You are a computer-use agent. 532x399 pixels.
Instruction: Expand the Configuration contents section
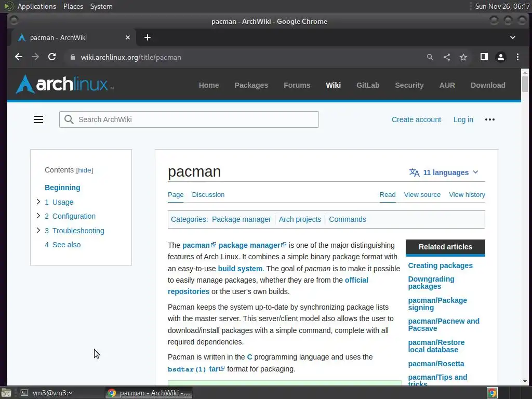tap(38, 216)
